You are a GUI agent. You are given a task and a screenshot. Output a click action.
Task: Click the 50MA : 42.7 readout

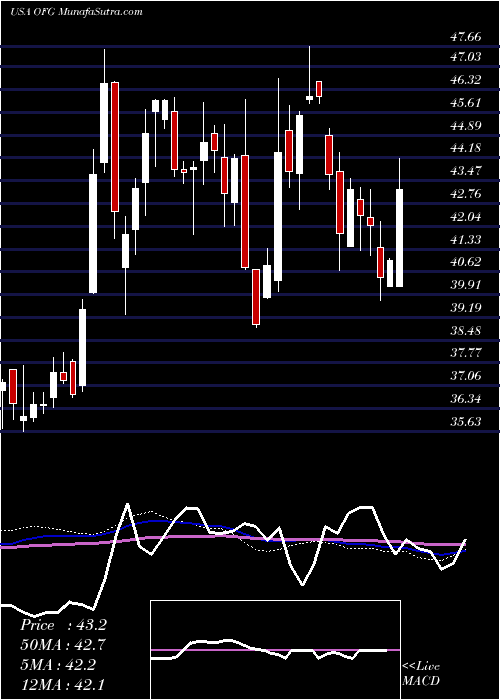(x=63, y=645)
